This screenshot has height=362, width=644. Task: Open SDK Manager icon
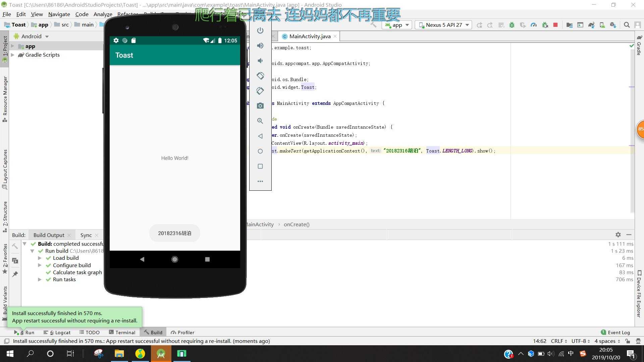point(613,25)
